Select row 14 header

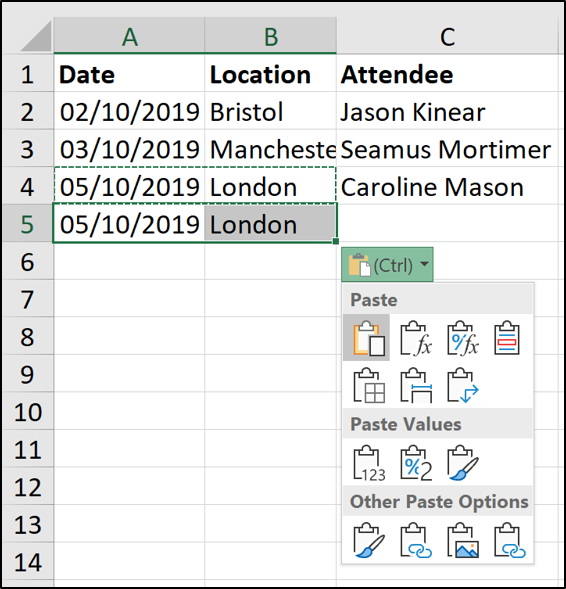coord(27,562)
